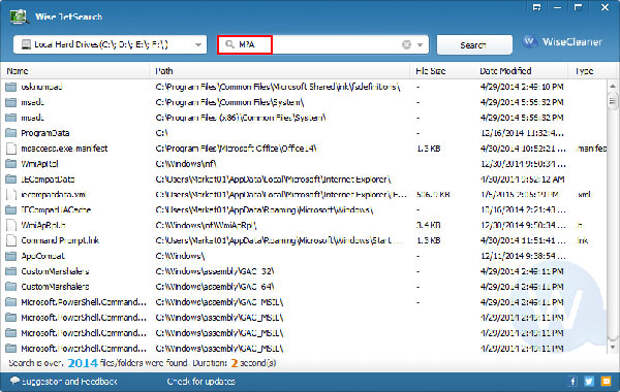The height and width of the screenshot is (392, 620).
Task: Click scroll down arrow of results list
Action: pos(612,347)
